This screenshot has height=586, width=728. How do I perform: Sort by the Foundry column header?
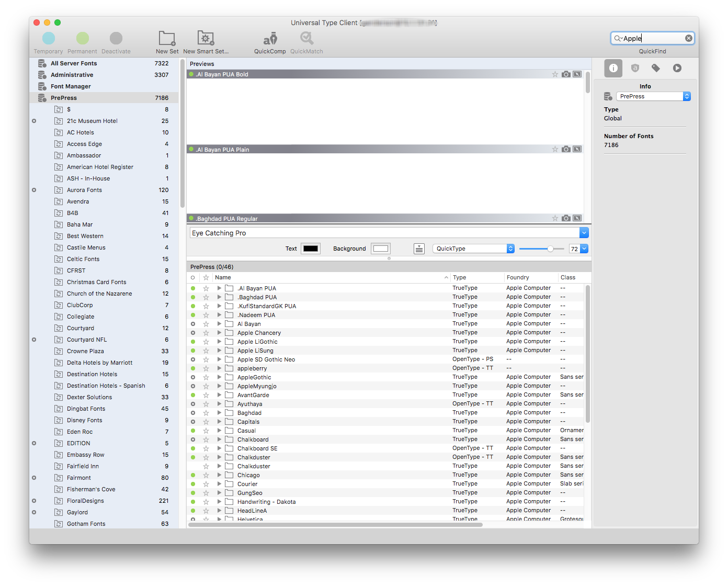click(x=531, y=277)
